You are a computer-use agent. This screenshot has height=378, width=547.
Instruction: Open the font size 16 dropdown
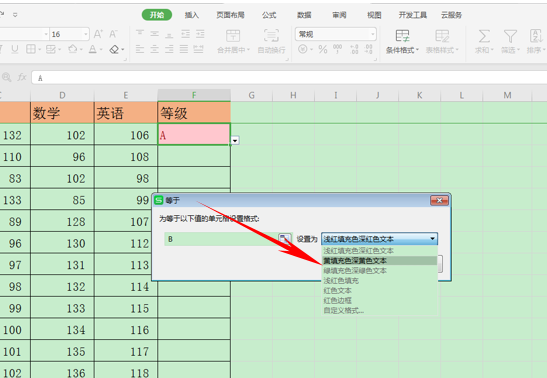click(85, 34)
